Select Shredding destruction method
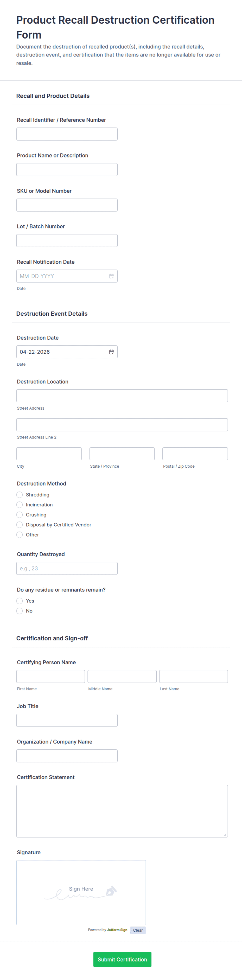The height and width of the screenshot is (980, 242). 20,495
